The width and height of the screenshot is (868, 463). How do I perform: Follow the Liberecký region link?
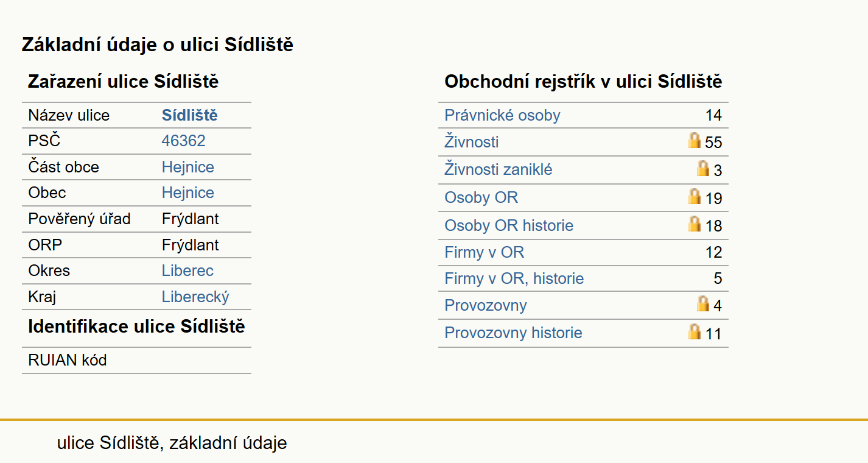pos(195,297)
